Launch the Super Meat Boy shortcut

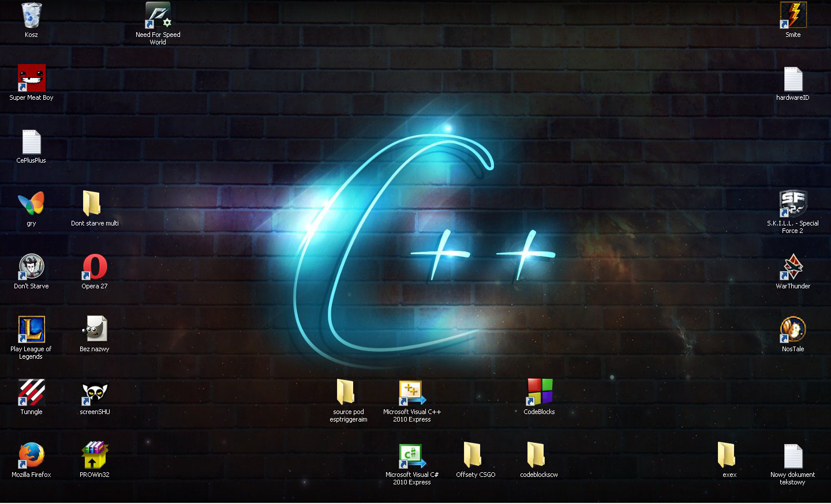click(x=31, y=78)
